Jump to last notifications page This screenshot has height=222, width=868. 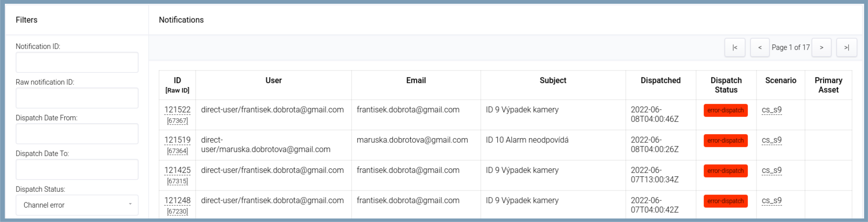click(x=846, y=48)
